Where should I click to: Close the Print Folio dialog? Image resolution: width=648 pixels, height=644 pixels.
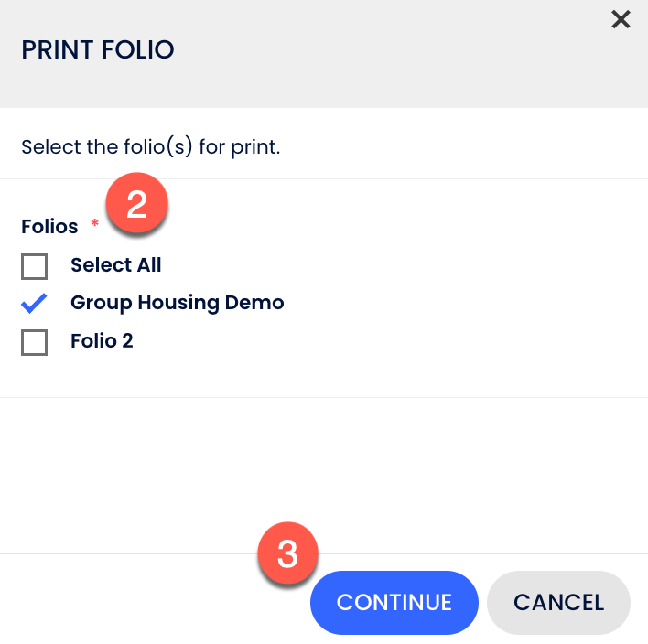tap(621, 19)
